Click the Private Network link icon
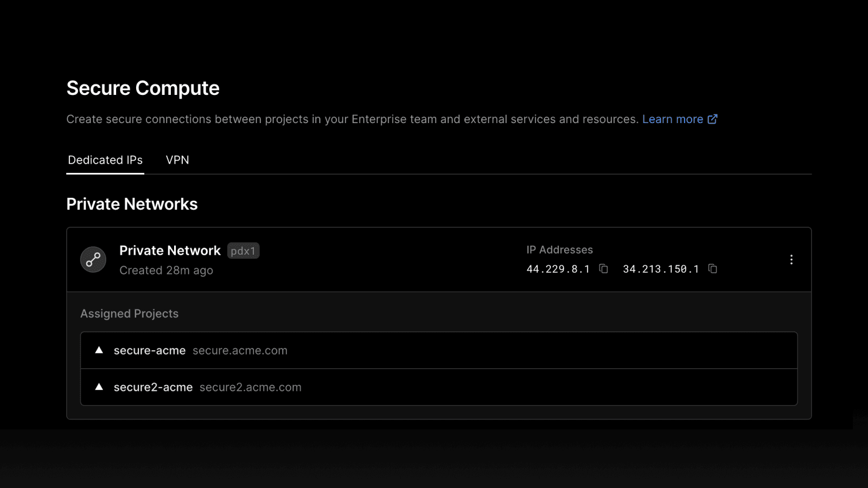This screenshot has width=868, height=488. click(x=93, y=260)
